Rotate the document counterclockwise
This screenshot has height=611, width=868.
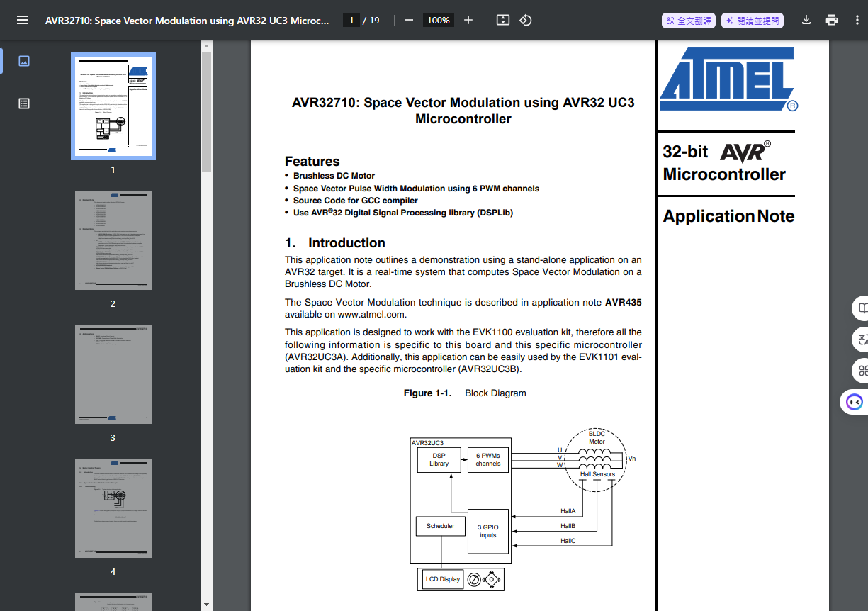click(x=526, y=20)
